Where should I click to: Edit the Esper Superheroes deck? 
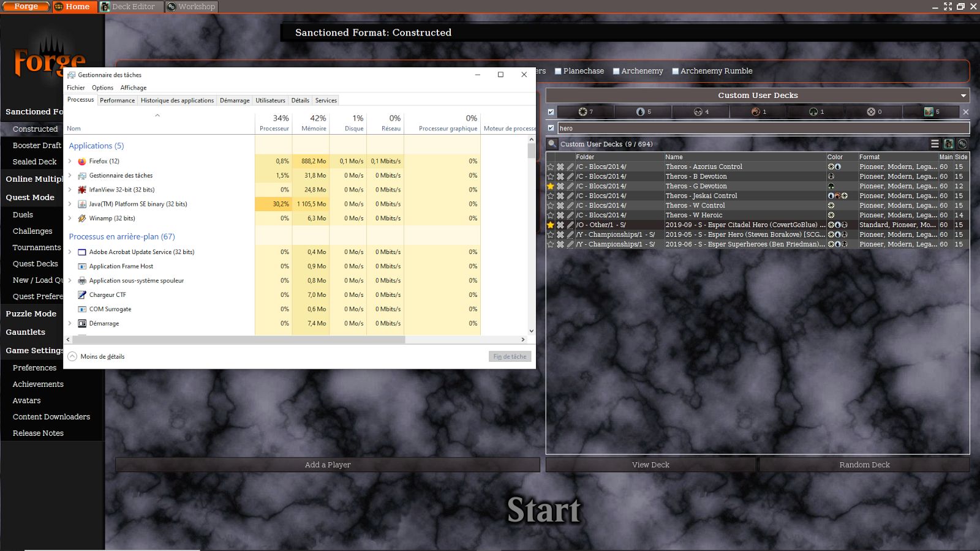[570, 244]
